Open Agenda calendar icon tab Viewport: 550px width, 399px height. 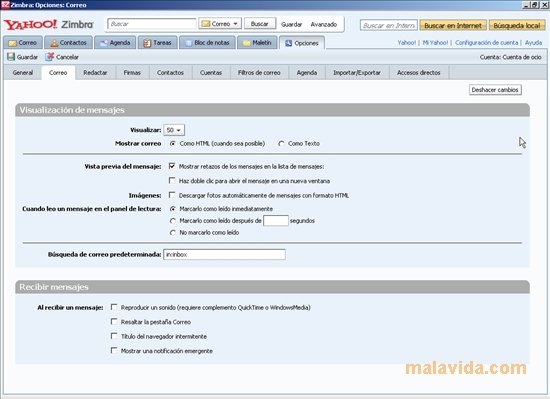pyautogui.click(x=115, y=43)
